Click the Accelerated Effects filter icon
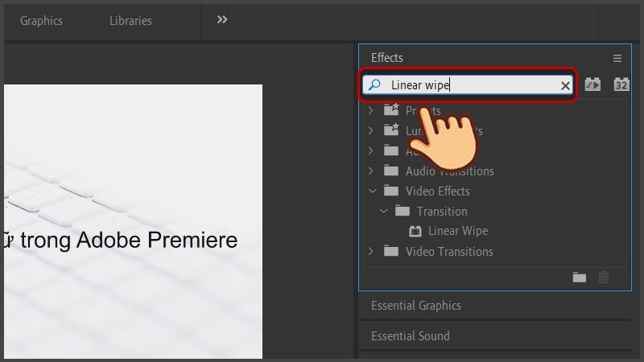Viewport: 644px width, 362px height. coord(592,84)
